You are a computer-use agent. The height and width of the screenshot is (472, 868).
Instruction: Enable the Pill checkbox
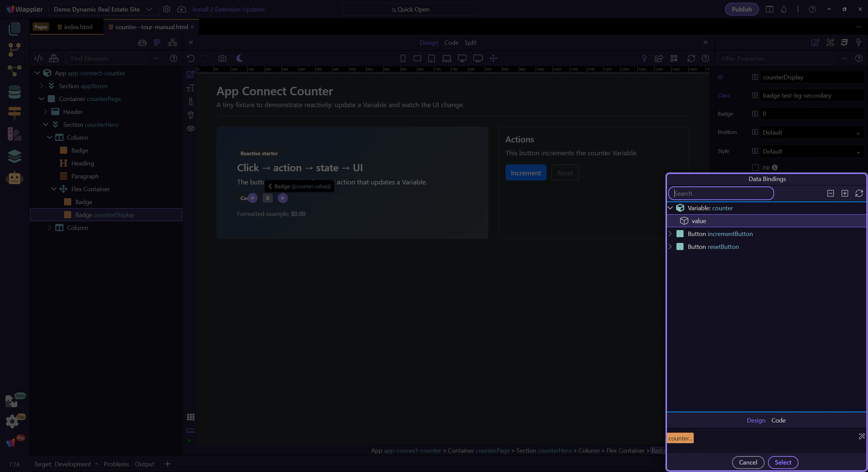(755, 167)
